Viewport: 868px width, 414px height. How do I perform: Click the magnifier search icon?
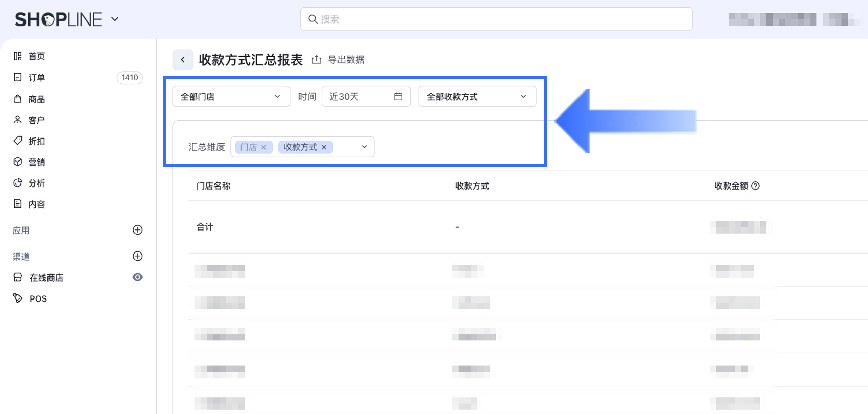click(x=313, y=19)
